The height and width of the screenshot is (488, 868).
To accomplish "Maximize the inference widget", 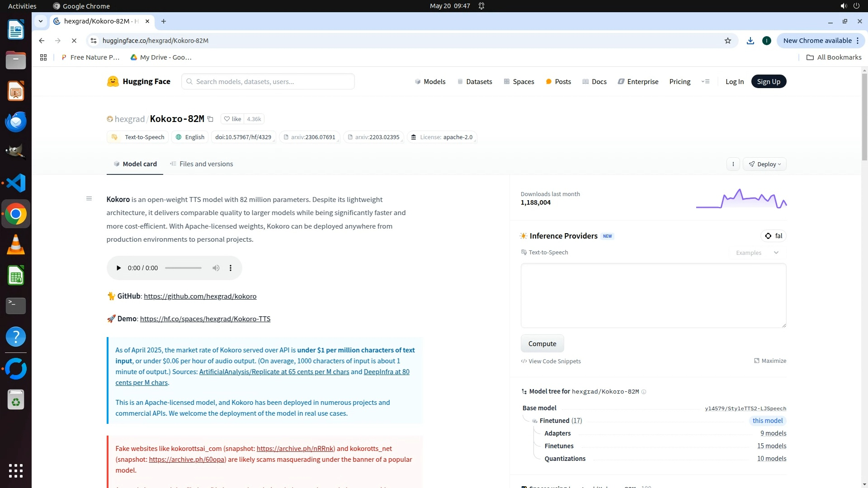I will [770, 361].
